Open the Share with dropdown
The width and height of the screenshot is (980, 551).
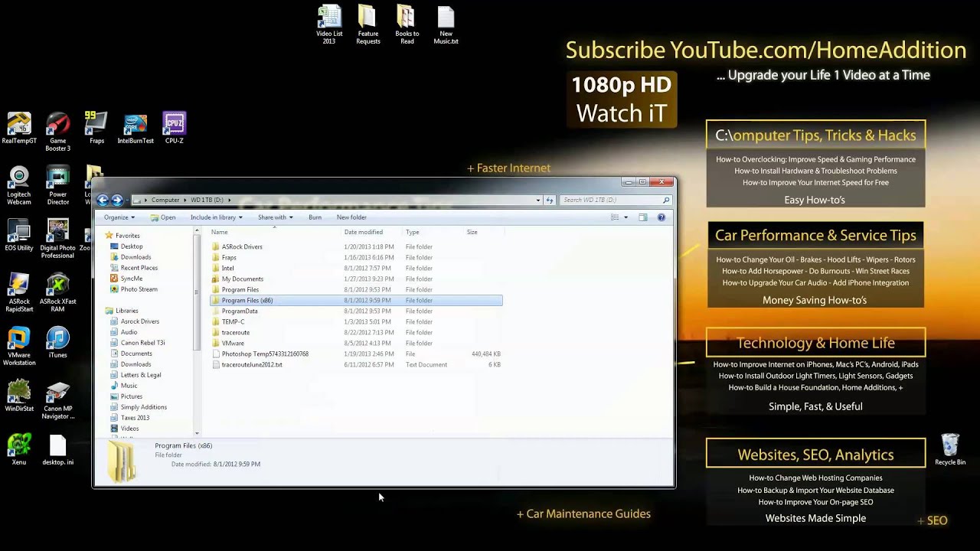point(275,217)
